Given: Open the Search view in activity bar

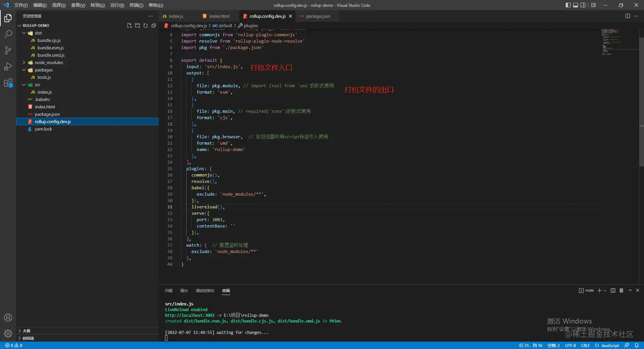Looking at the screenshot, I should [x=8, y=34].
